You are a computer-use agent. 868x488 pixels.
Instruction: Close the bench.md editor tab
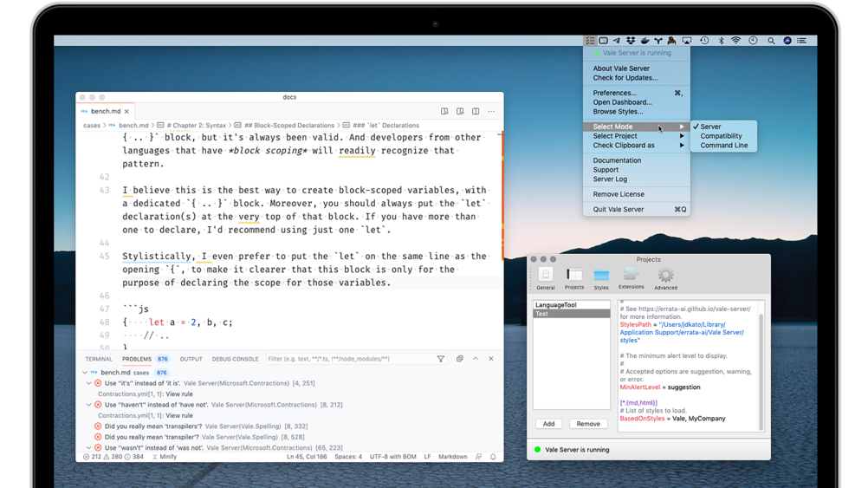tap(126, 111)
